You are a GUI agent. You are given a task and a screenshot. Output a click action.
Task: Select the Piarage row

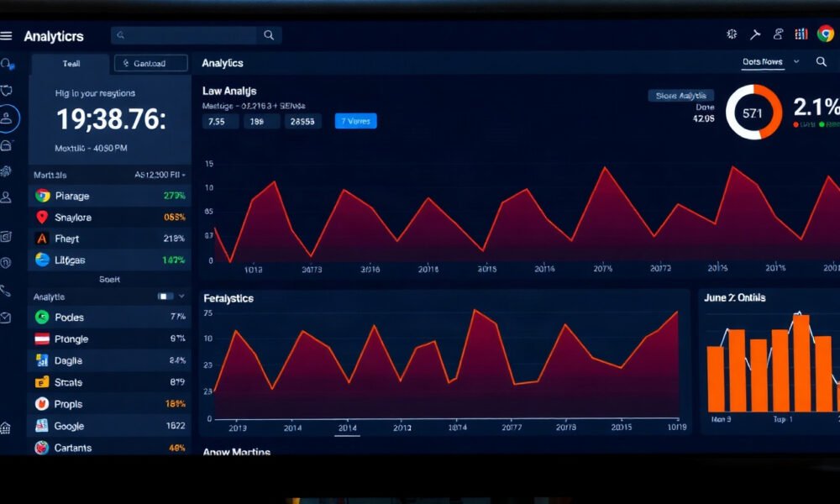(x=109, y=196)
